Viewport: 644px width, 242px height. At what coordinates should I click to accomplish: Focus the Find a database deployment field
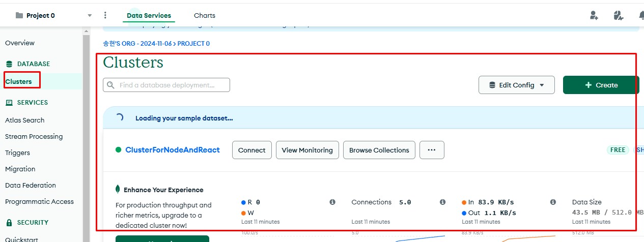point(166,85)
